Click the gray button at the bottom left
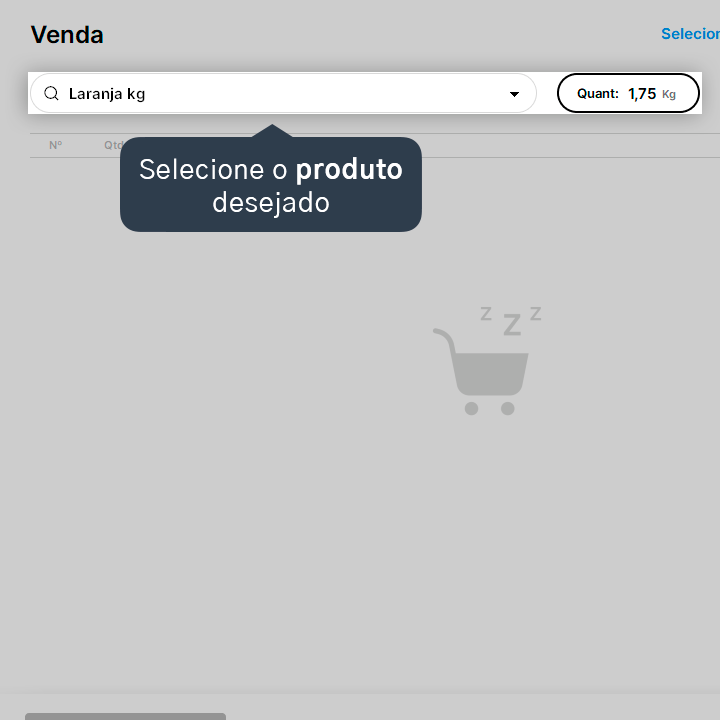This screenshot has height=720, width=720. point(125,716)
